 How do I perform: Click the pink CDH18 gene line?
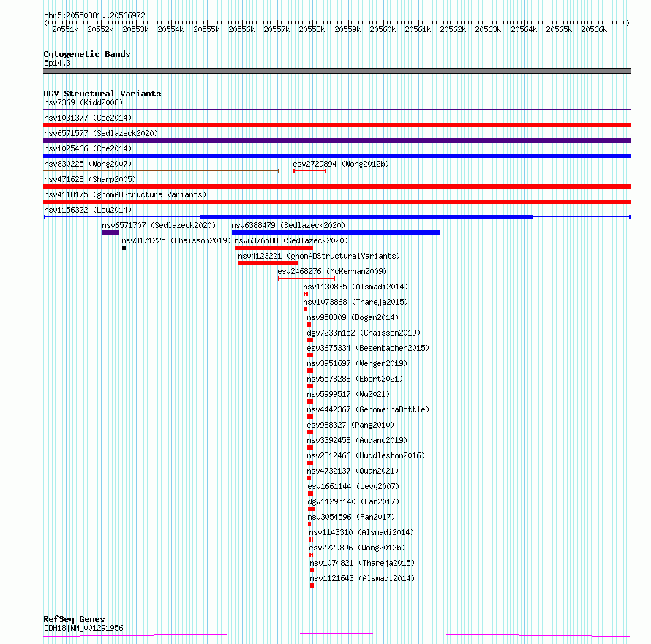coord(336,635)
